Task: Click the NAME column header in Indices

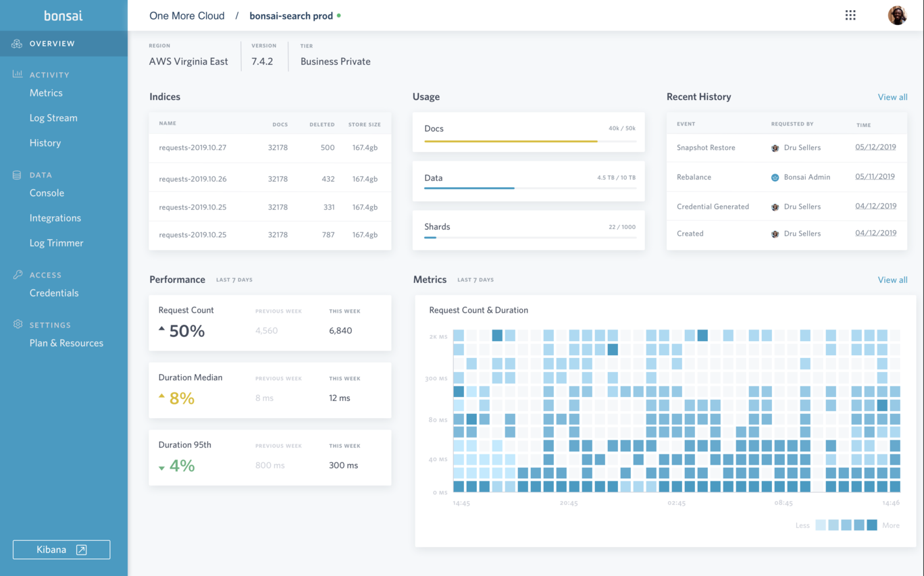Action: click(x=168, y=124)
